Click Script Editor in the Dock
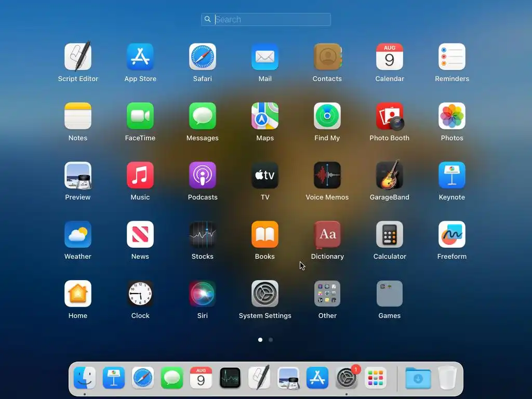532x399 pixels. 259,377
